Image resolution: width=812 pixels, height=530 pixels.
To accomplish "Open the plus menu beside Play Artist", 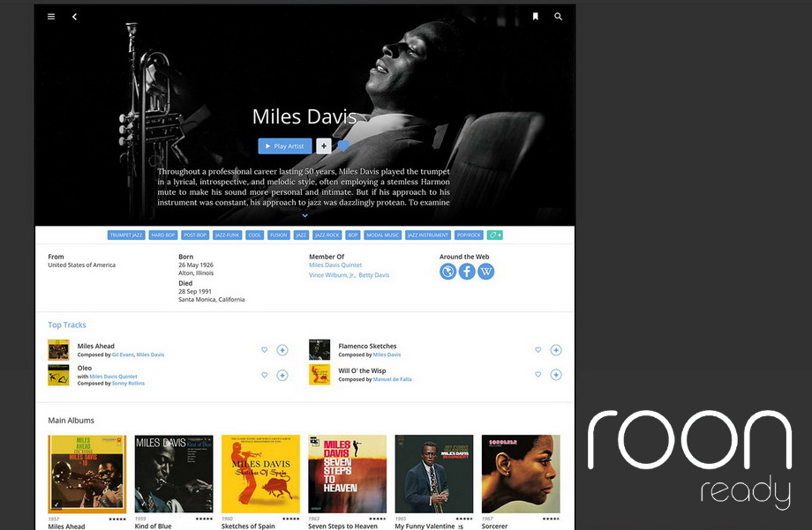I will [324, 146].
